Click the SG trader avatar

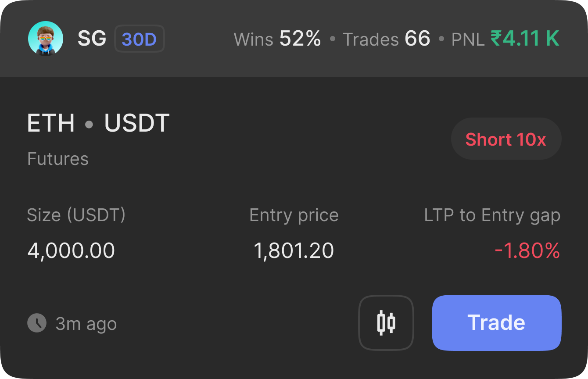46,39
